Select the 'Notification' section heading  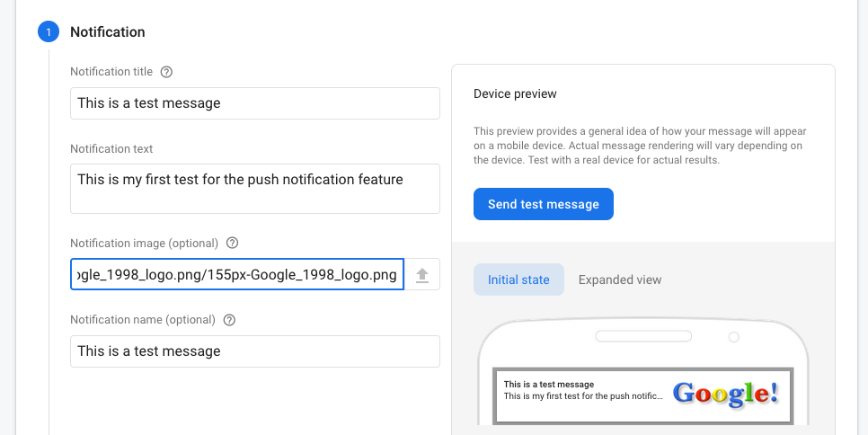pyautogui.click(x=108, y=32)
